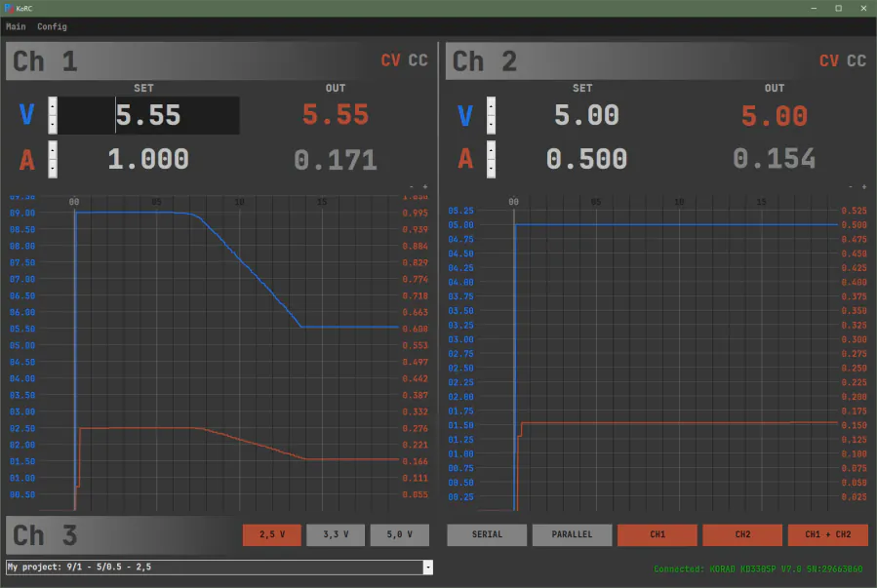Open the Main menu
Image resolution: width=877 pixels, height=588 pixels.
(x=16, y=26)
